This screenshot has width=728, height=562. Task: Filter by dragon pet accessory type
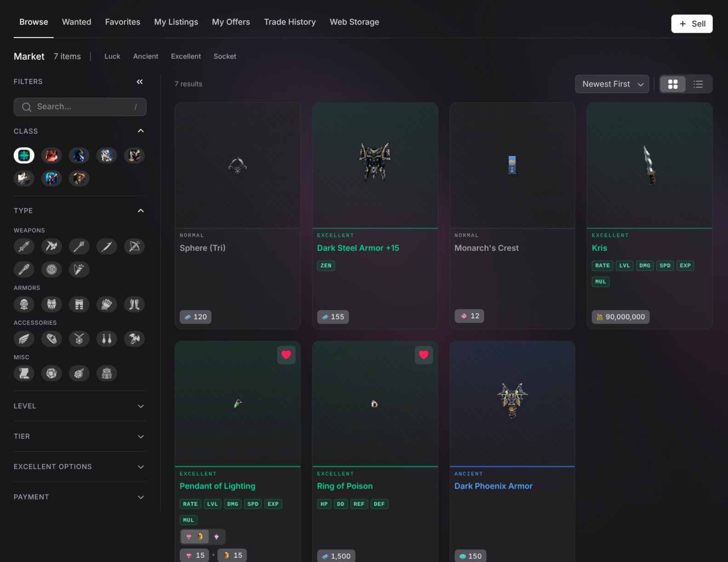(x=134, y=339)
